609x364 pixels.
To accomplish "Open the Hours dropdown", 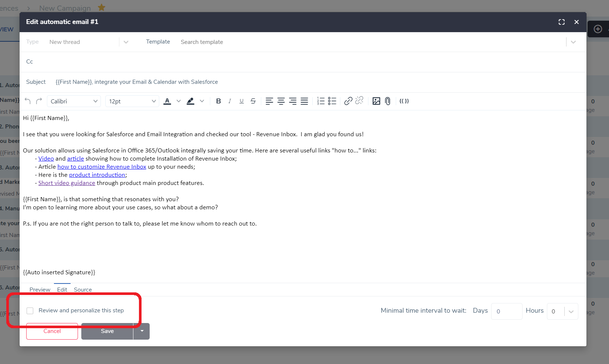I will coord(562,312).
